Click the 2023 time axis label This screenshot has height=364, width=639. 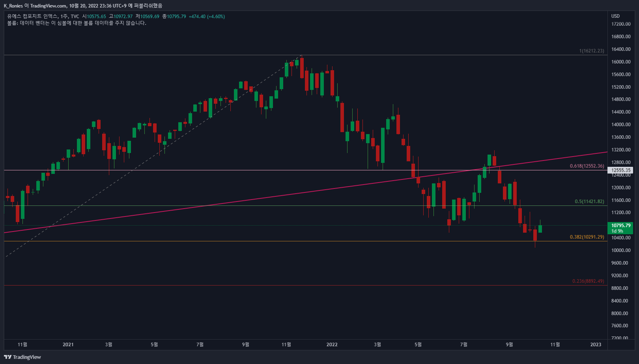click(x=596, y=345)
